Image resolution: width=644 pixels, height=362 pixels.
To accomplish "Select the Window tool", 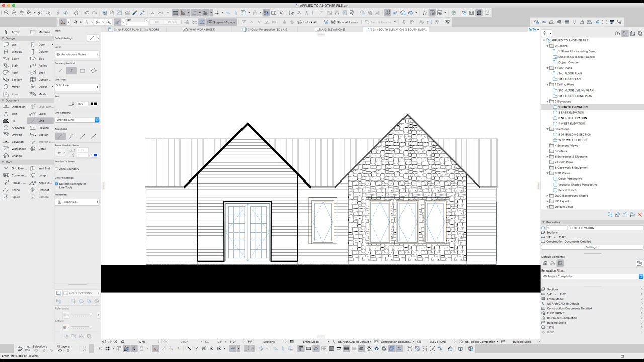I will click(x=14, y=51).
